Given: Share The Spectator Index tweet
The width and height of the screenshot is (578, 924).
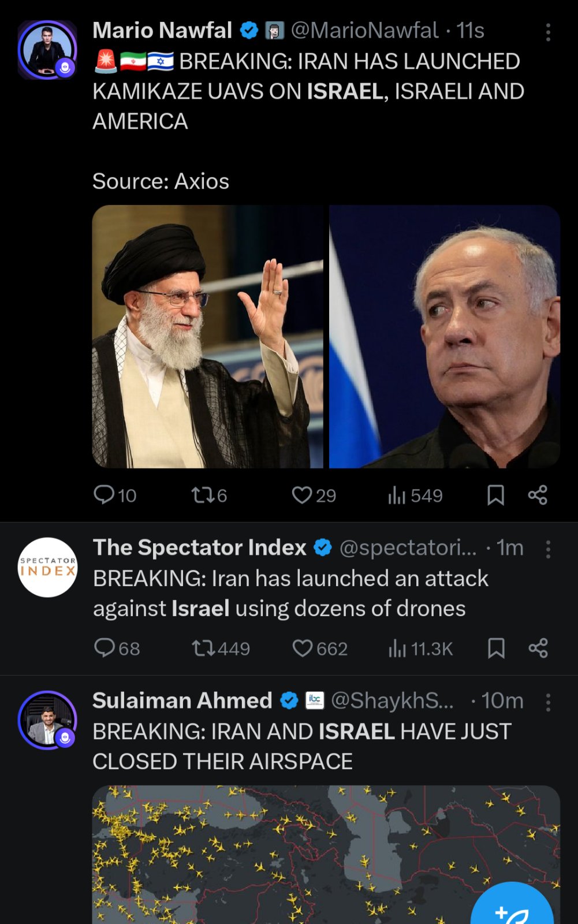Looking at the screenshot, I should click(538, 648).
